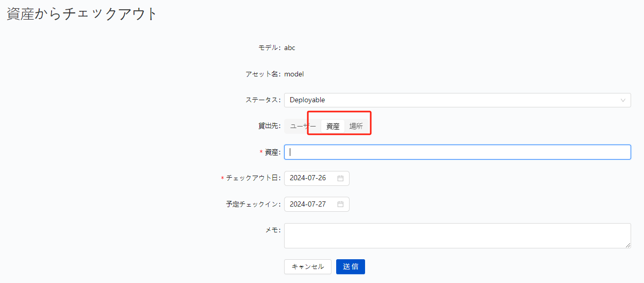Screen dimensions: 644x283
Task: Open the Deployable status combo box
Action: click(454, 100)
